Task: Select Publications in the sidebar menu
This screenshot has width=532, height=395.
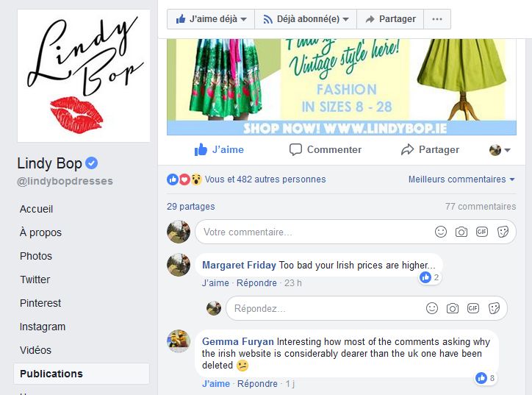Action: tap(82, 374)
